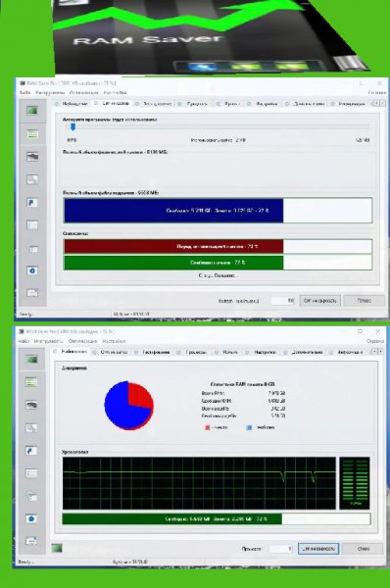Open Файл menu in pie-chart window
This screenshot has width=390, height=588.
point(24,341)
